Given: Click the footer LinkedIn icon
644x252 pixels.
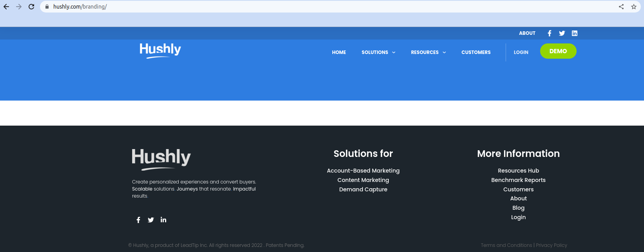Looking at the screenshot, I should [163, 220].
